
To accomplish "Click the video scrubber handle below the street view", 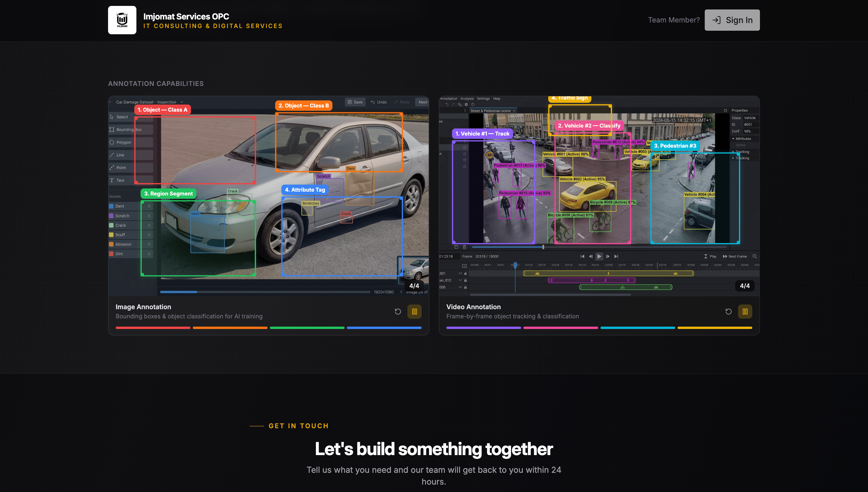I will click(x=543, y=247).
